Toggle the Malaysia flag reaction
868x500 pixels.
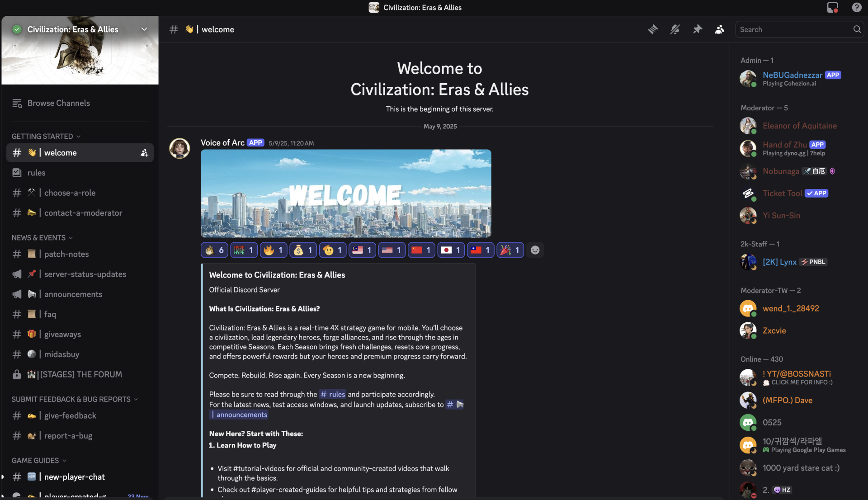tap(362, 250)
